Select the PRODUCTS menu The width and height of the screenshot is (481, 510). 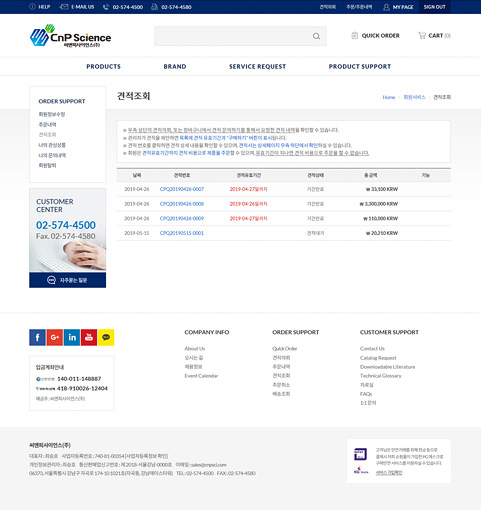pos(104,67)
